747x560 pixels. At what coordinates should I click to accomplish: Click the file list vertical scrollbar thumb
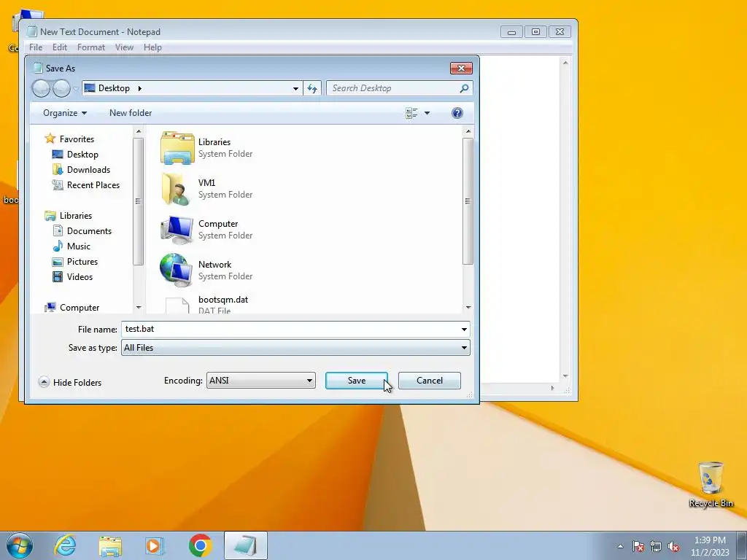[x=468, y=201]
